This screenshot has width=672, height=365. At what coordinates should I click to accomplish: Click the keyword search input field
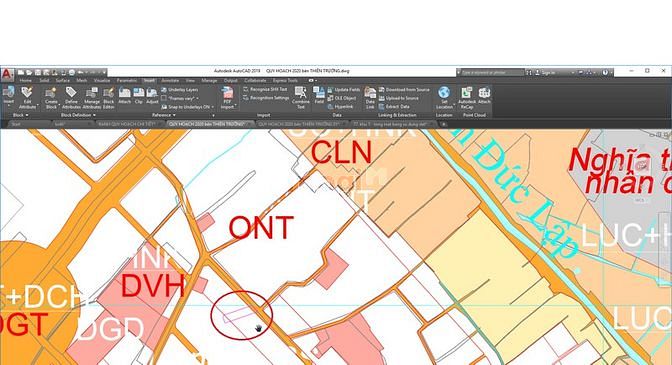[x=492, y=73]
